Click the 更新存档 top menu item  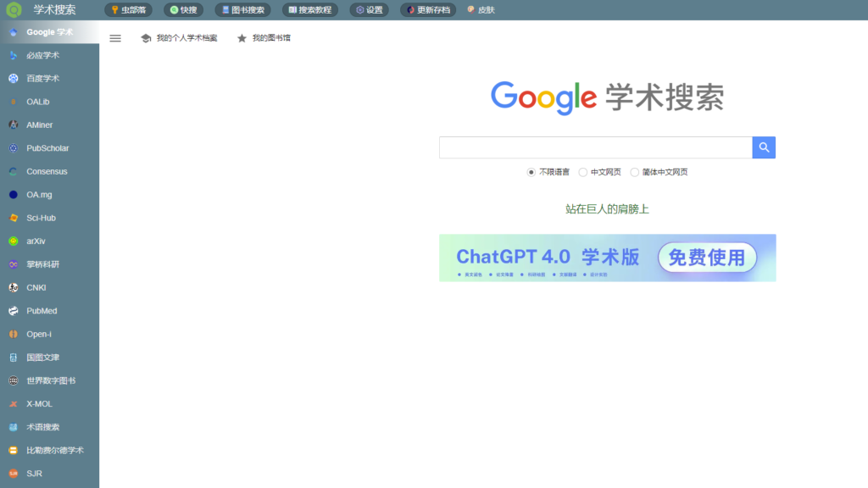pos(428,10)
